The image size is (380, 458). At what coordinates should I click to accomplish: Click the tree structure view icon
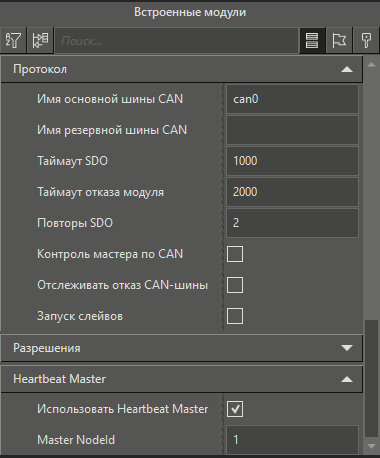click(40, 40)
